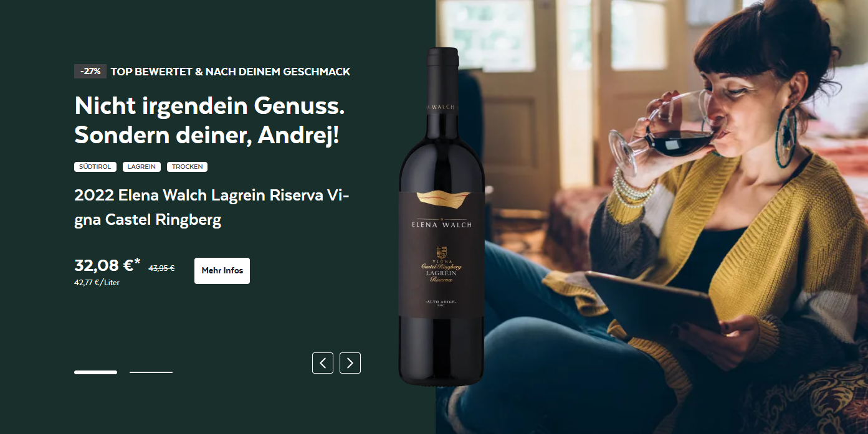Click the Sondern deiner, Andrej! greeting line

(x=207, y=135)
